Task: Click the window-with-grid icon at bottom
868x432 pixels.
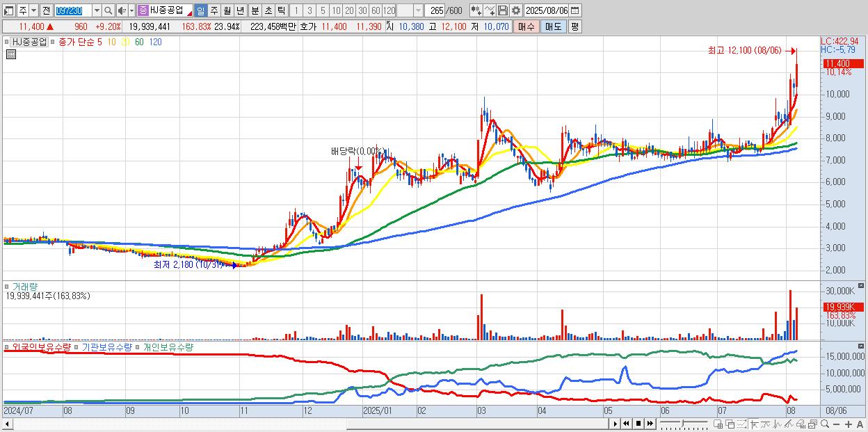Action: coord(718,424)
